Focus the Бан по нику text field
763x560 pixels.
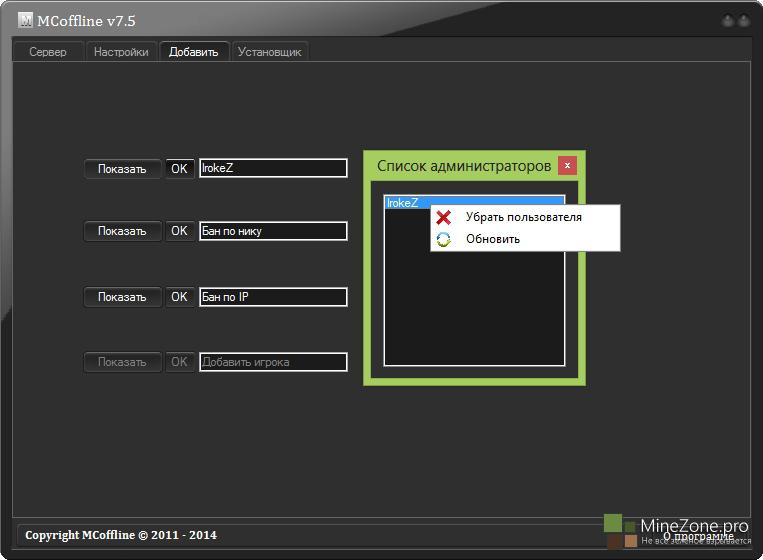pos(273,231)
